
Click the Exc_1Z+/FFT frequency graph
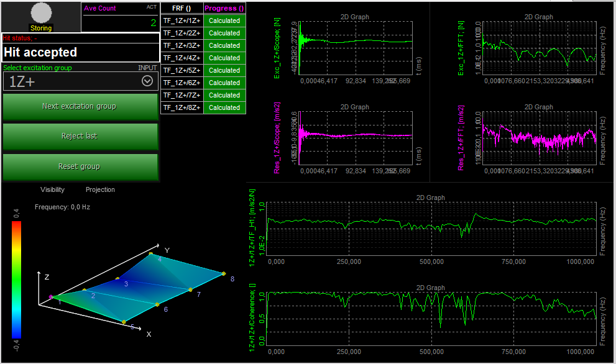(x=539, y=48)
